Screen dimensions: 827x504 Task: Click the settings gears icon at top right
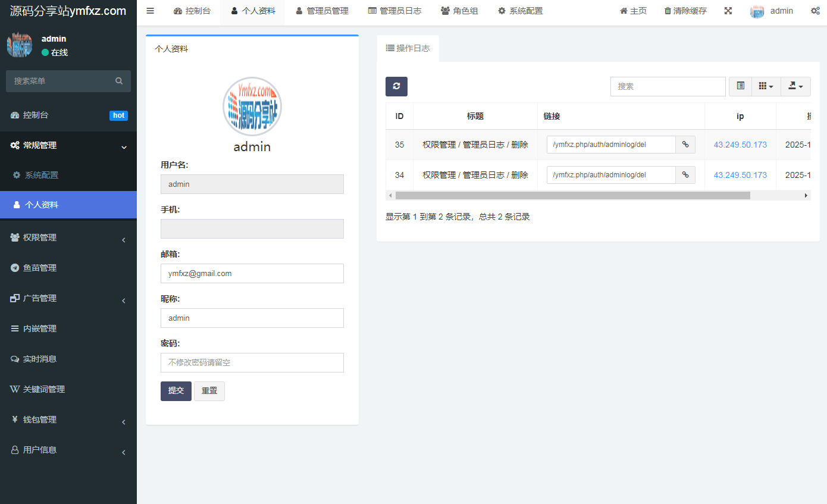click(x=815, y=11)
